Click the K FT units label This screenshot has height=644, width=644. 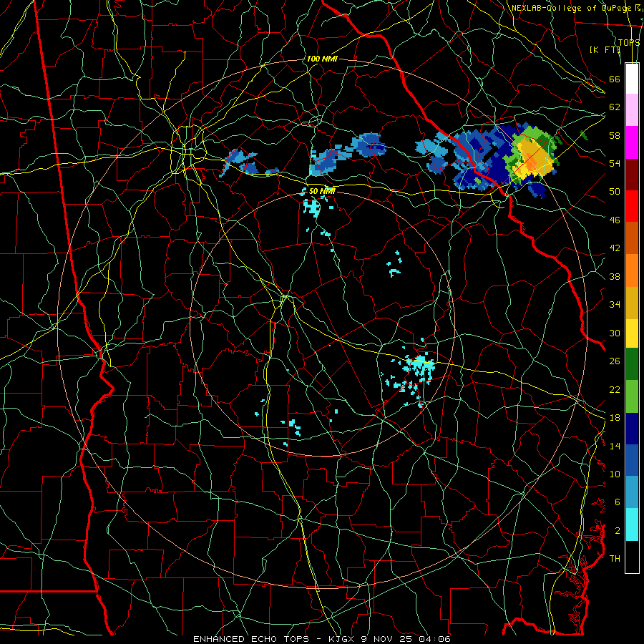point(605,49)
